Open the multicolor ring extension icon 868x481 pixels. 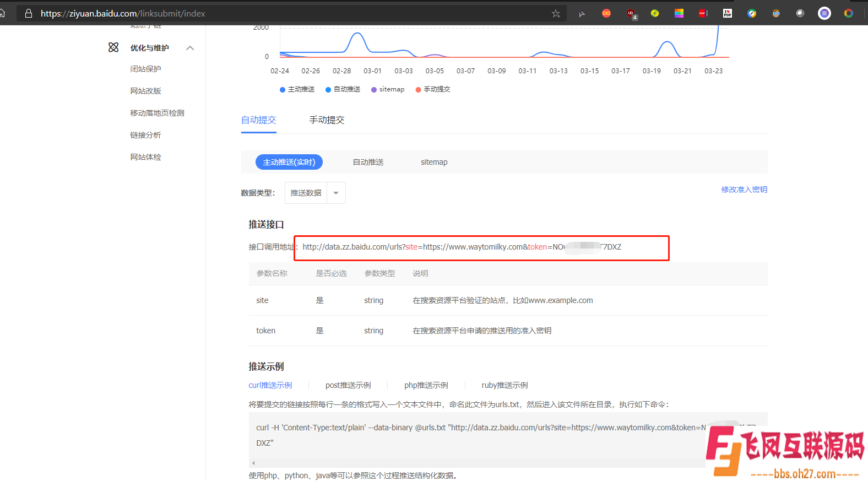[x=849, y=13]
